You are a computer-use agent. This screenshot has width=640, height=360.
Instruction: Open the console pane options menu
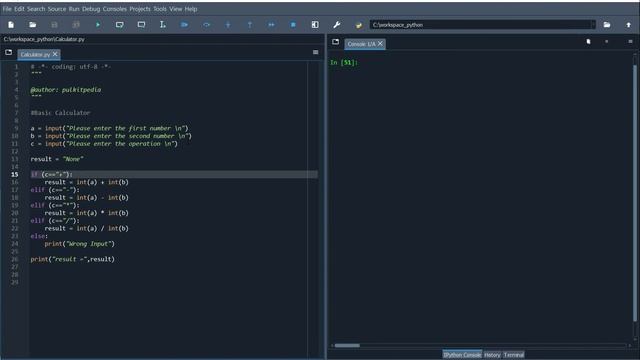630,42
